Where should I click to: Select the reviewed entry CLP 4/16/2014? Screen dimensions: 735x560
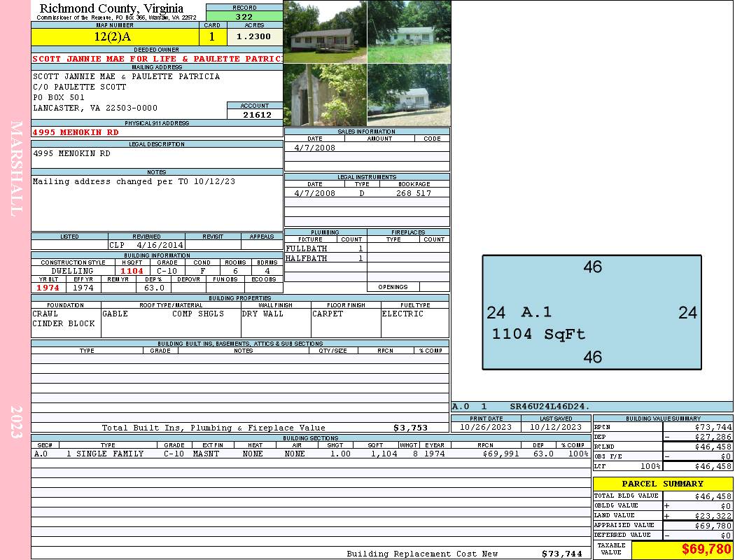coord(146,245)
